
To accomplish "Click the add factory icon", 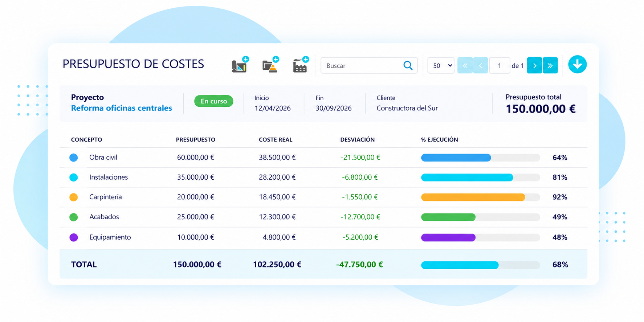I will [301, 65].
